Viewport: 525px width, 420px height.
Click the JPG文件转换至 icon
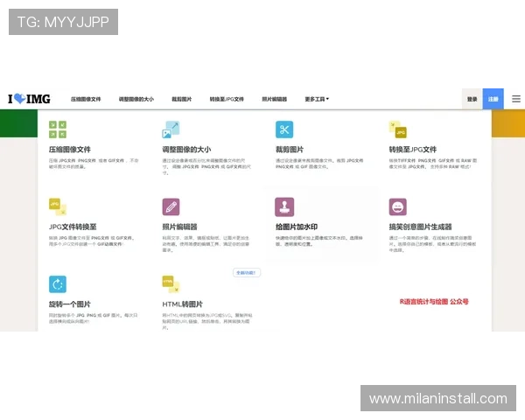[58, 206]
